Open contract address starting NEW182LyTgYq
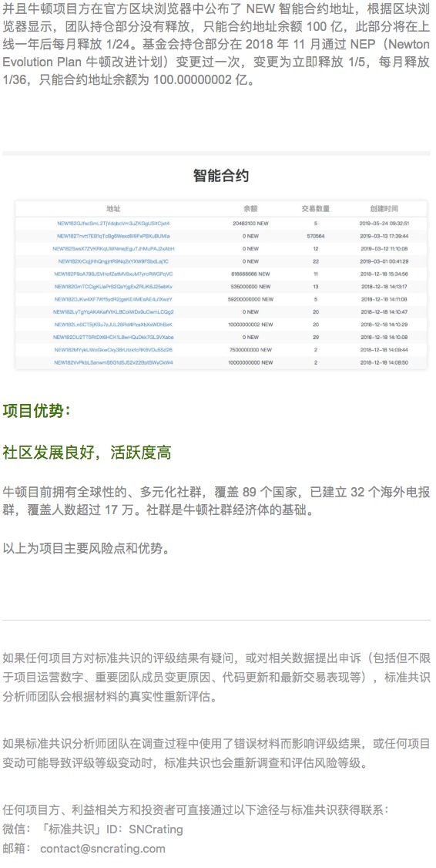 click(x=113, y=311)
